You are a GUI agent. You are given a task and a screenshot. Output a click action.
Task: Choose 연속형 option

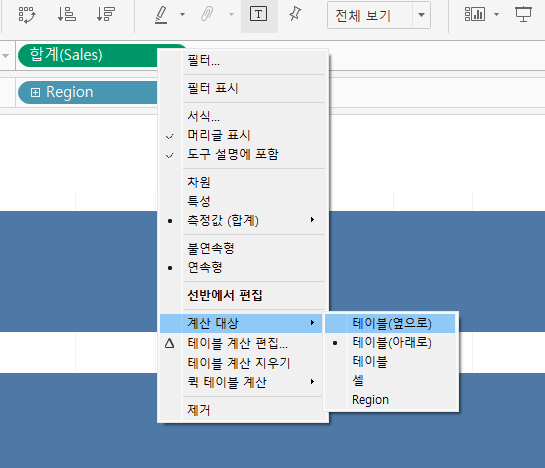(x=243, y=267)
